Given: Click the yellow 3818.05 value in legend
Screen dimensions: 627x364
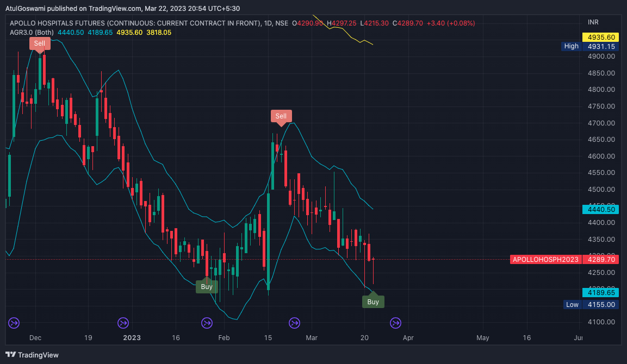Looking at the screenshot, I should click(159, 33).
